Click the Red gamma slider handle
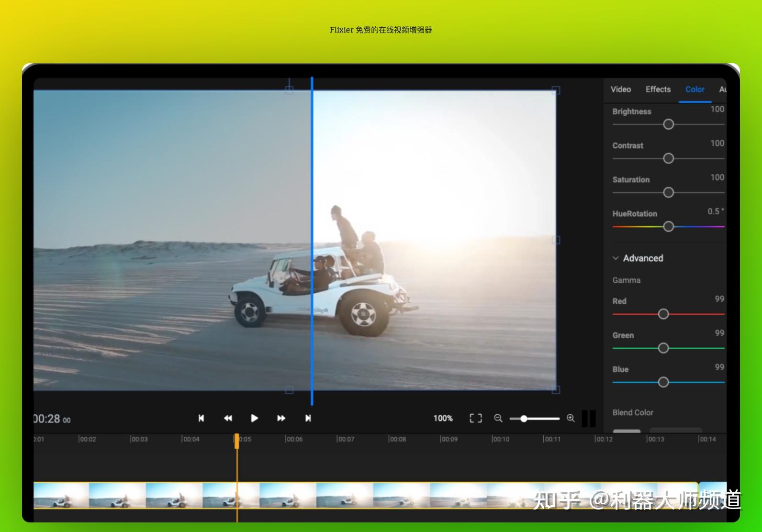The height and width of the screenshot is (532, 762). 663,314
